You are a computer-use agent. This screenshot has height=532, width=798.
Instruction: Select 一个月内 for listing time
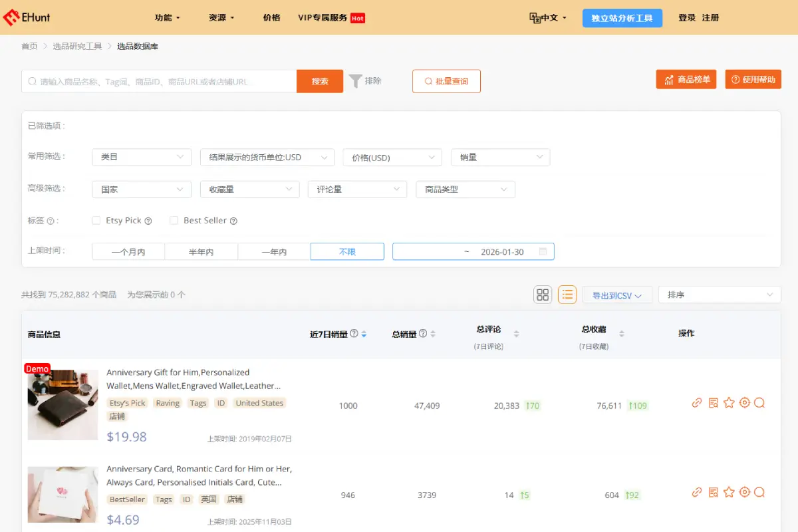128,251
